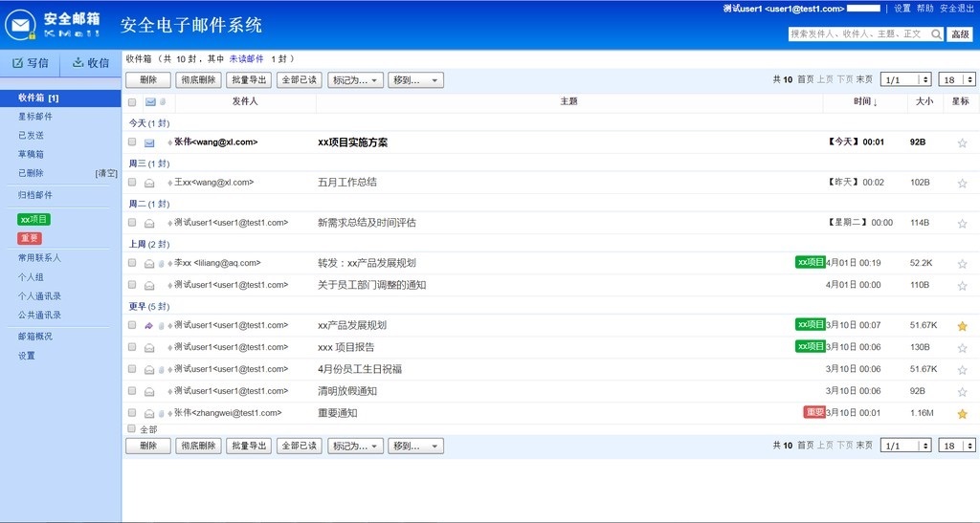Screen dimensions: 980x523
Task: Click green xx项目 tag on xxx 项目报告
Action: tap(810, 346)
